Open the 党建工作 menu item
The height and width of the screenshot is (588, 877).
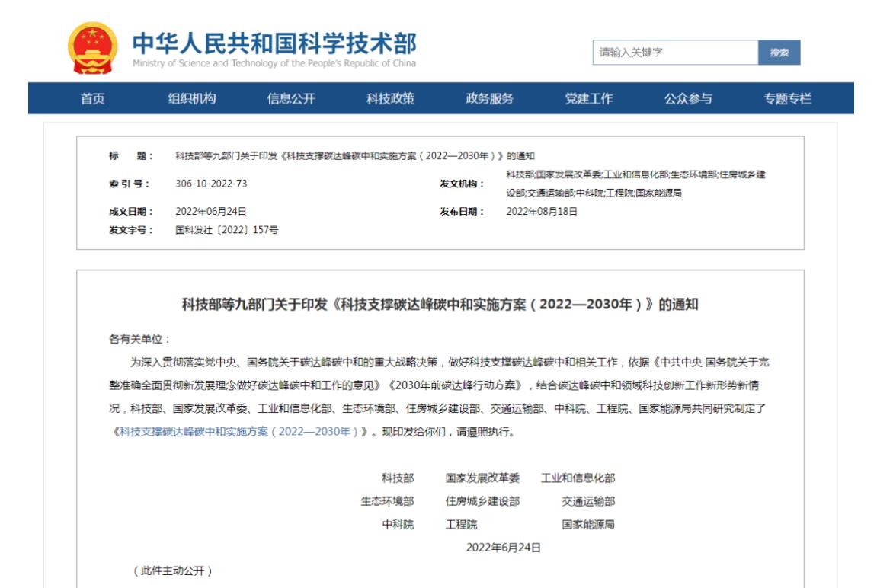[588, 98]
